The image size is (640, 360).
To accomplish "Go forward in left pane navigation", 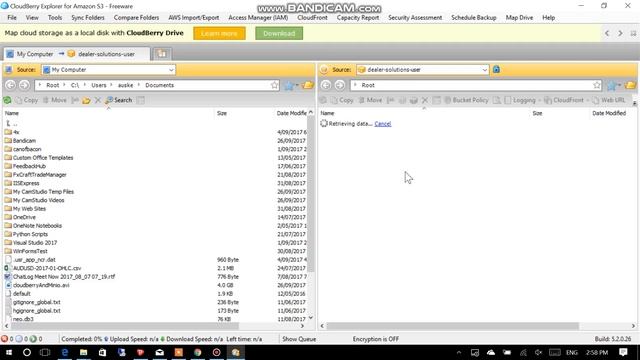I will [24, 85].
